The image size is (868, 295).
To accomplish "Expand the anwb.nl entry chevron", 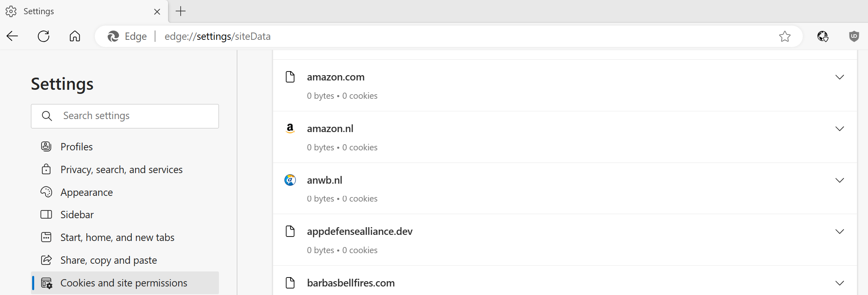I will point(840,180).
